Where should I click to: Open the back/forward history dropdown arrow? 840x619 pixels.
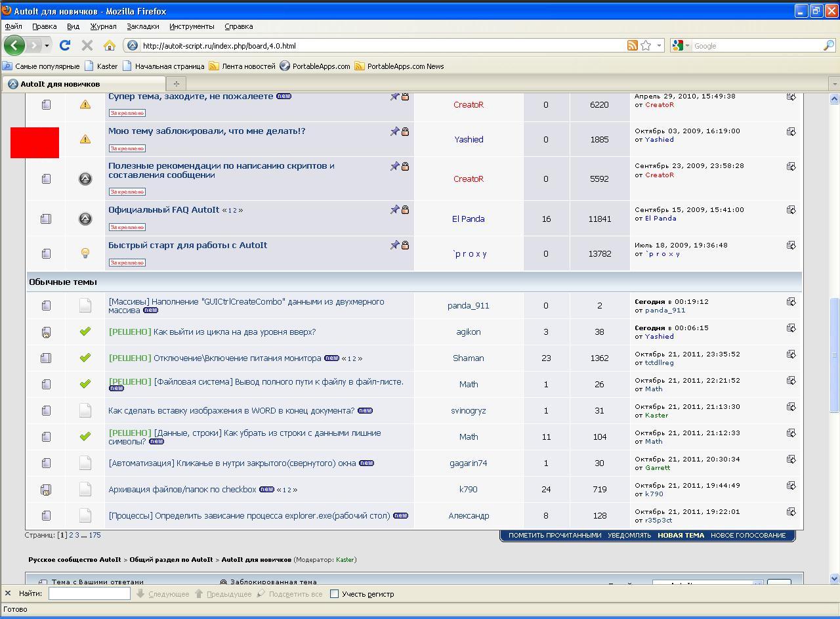point(47,45)
